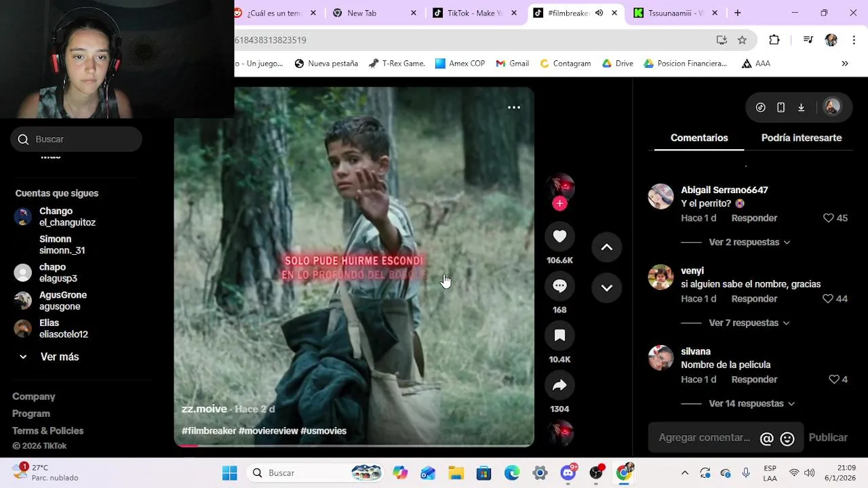Open Chrome profile avatar in toolbar
868x488 pixels.
[x=831, y=40]
